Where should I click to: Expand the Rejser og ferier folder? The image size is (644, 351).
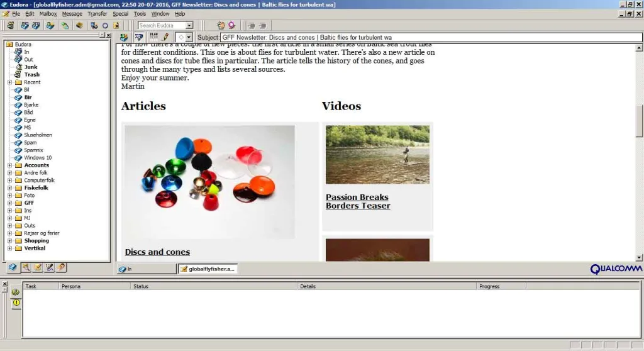pyautogui.click(x=10, y=233)
